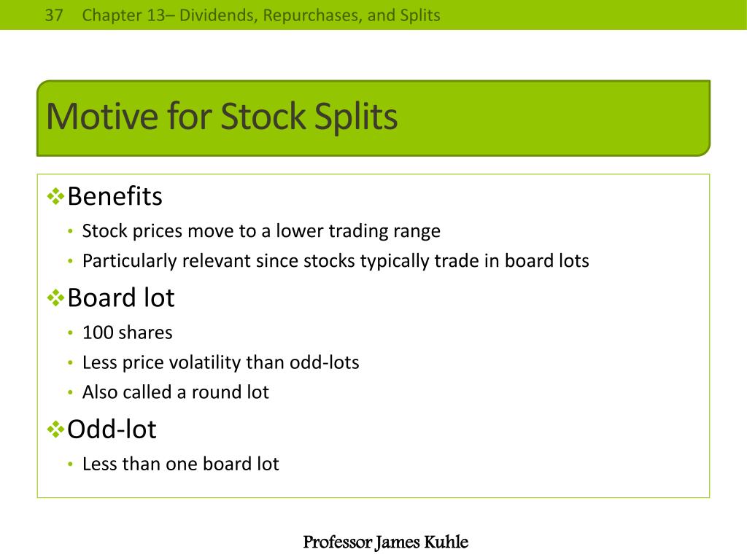Click the line Less price volatility than odd-lots

(x=220, y=363)
